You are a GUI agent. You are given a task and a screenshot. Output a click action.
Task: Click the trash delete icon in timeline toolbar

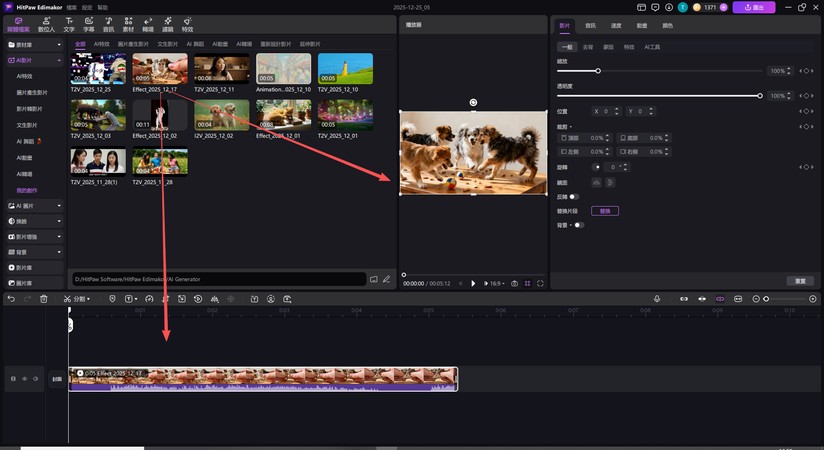[x=44, y=299]
